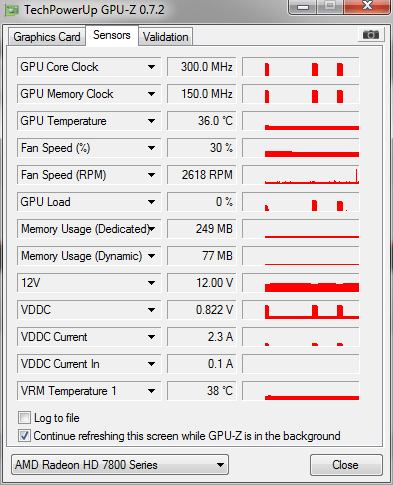The height and width of the screenshot is (485, 393).
Task: Click the GPU Load history graph
Action: tap(301, 202)
